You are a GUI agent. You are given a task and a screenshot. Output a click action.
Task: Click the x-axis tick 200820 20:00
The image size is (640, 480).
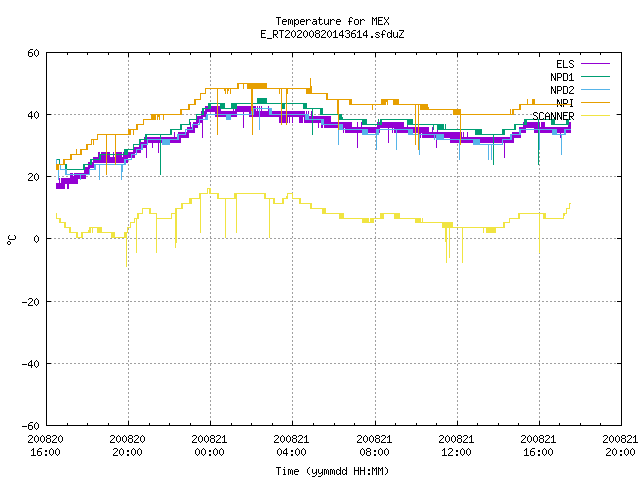coord(127,446)
